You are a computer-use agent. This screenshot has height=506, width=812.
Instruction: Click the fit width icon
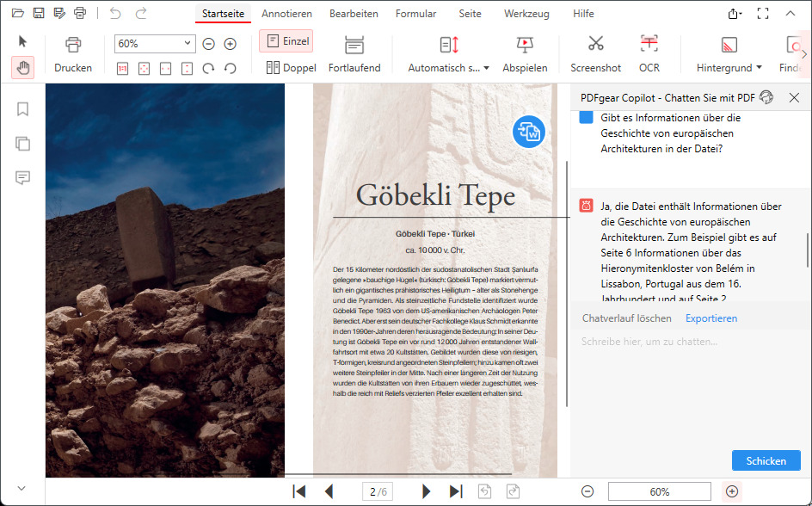pos(166,68)
